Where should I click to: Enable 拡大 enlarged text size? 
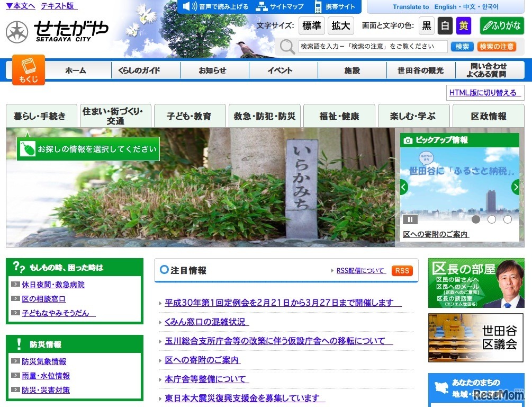(x=340, y=25)
